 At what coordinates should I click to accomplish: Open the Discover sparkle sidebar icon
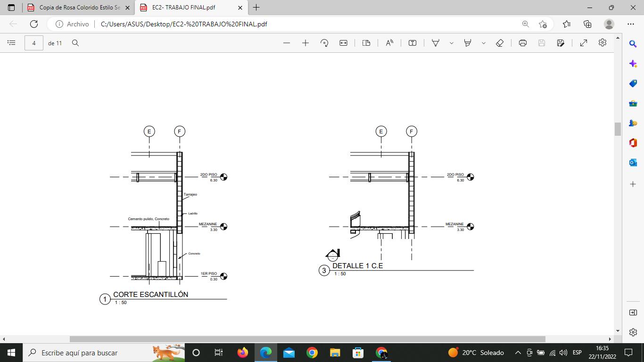click(x=633, y=64)
